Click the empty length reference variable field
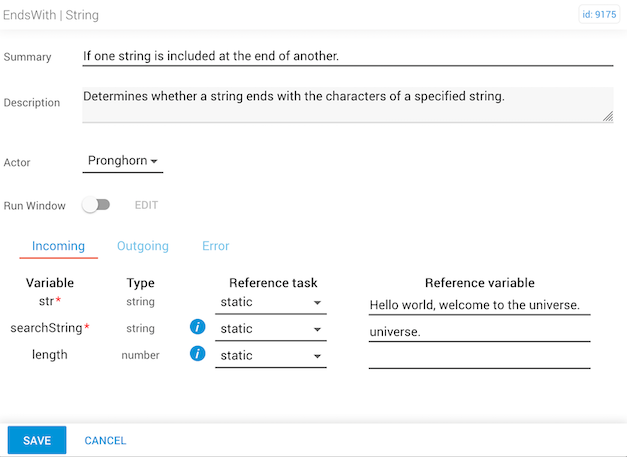 479,357
